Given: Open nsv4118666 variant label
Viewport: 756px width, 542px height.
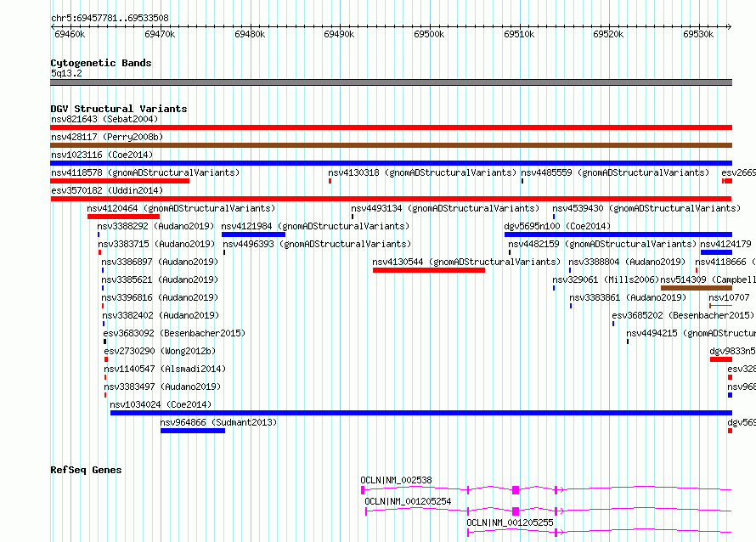Looking at the screenshot, I should tap(725, 262).
